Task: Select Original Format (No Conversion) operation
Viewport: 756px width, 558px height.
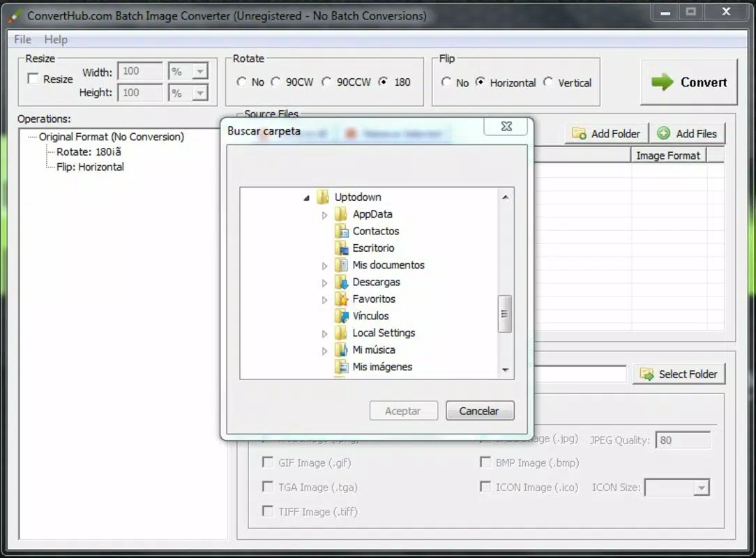Action: coord(112,137)
